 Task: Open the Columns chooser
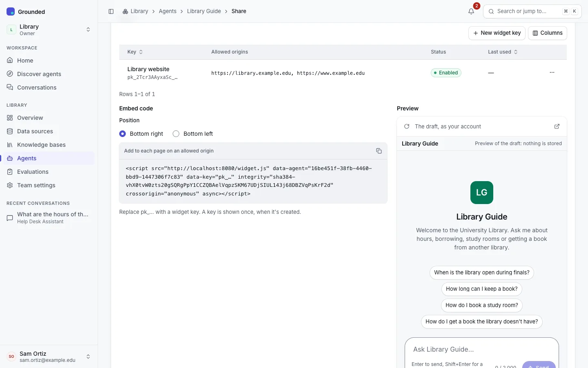(x=548, y=33)
